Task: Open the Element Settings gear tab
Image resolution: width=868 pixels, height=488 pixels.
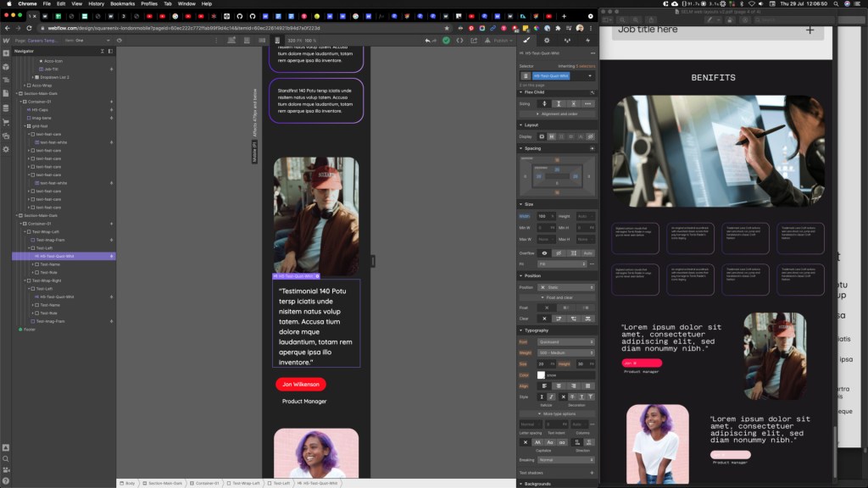Action: pos(547,40)
